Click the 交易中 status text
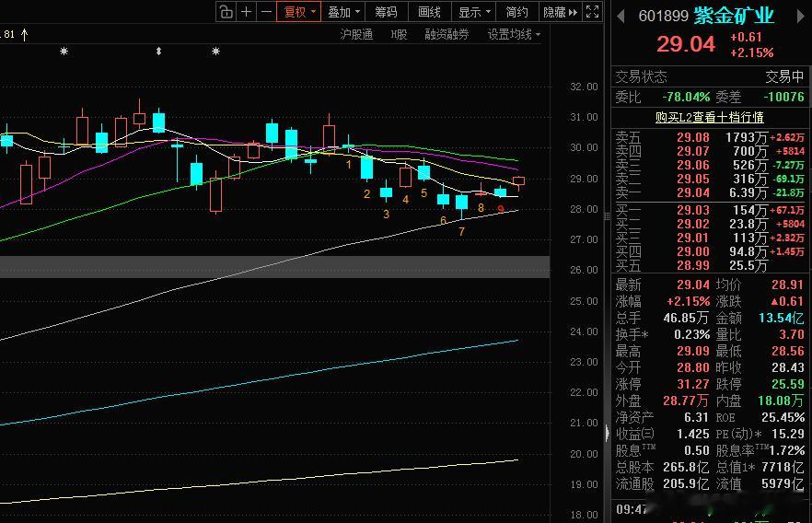Image resolution: width=812 pixels, height=523 pixels. [x=784, y=76]
